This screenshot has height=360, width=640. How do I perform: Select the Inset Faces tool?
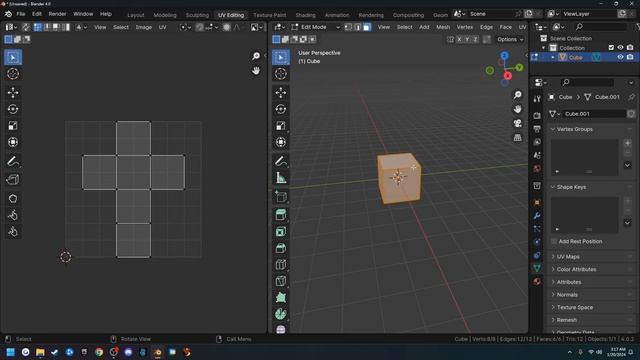click(x=281, y=231)
